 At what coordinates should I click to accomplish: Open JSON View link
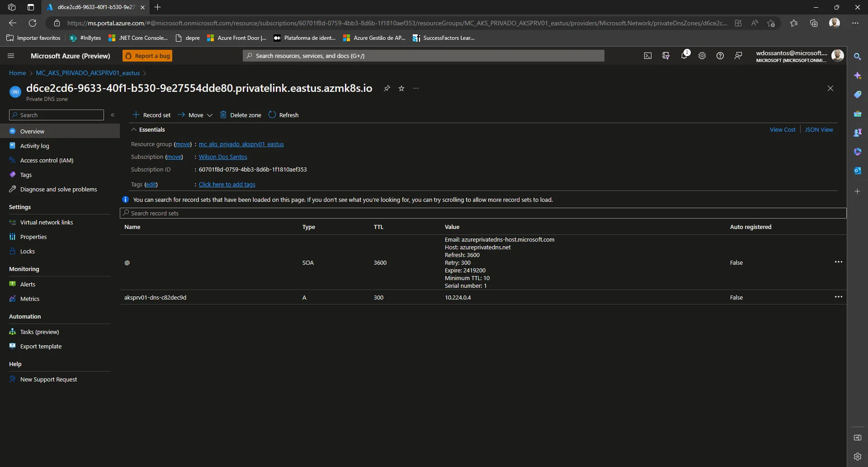(819, 129)
